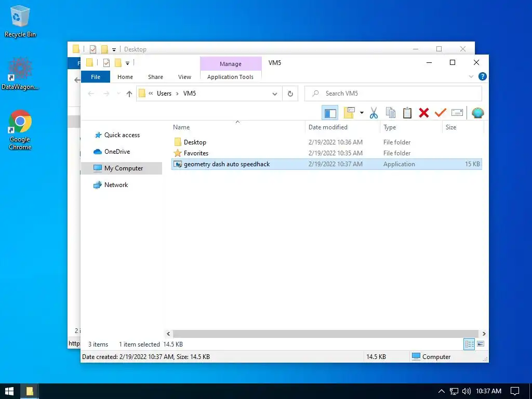This screenshot has height=399, width=532.
Task: Open Classic Shell settings shell icon
Action: [478, 113]
